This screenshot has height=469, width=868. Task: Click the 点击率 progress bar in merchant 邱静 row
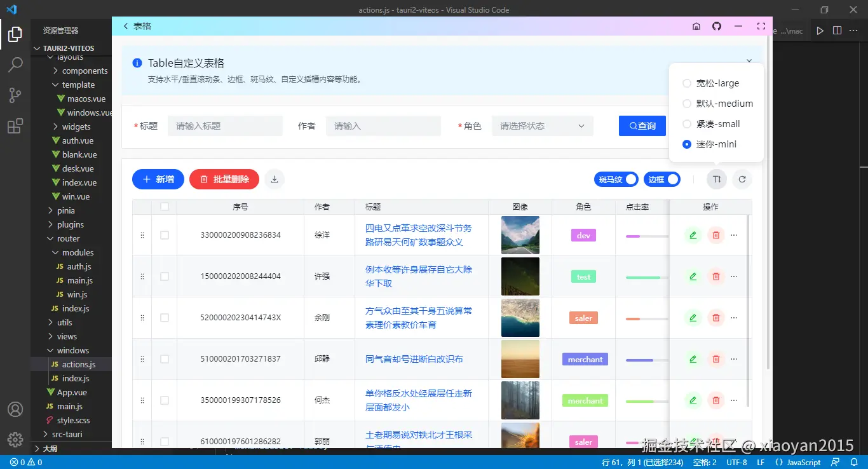coord(647,360)
